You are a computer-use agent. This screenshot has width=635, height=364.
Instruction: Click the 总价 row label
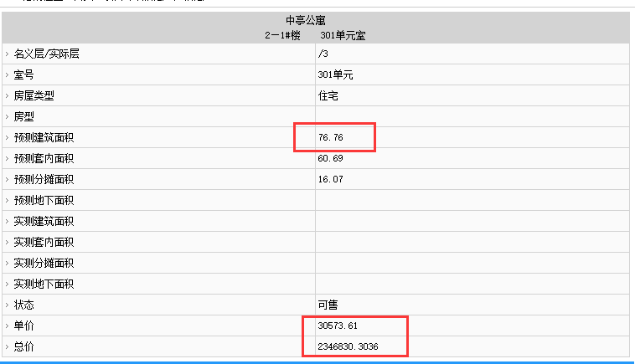(24, 347)
